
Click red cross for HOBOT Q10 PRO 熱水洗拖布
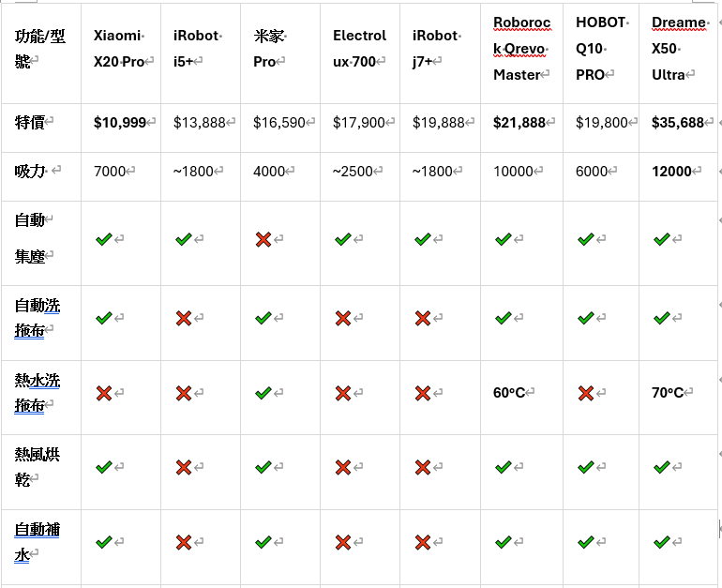point(585,393)
